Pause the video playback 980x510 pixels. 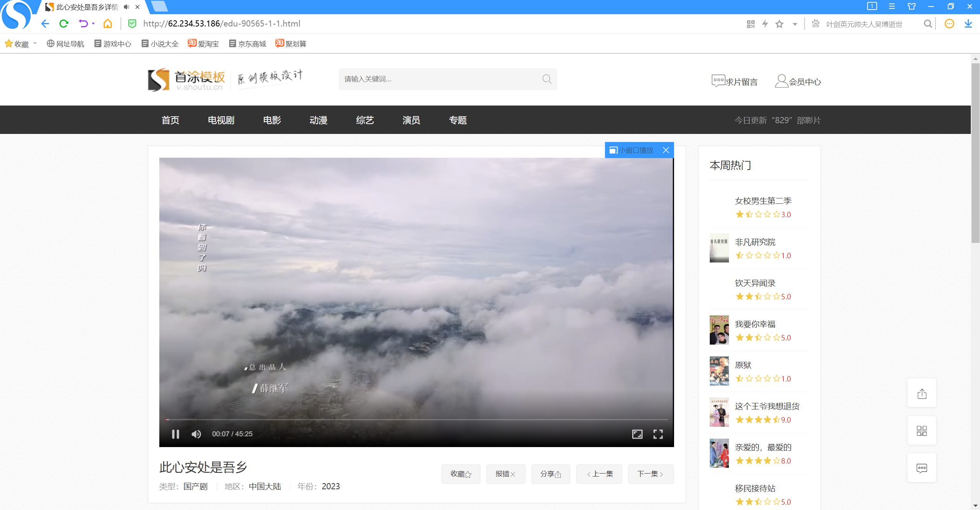[175, 434]
